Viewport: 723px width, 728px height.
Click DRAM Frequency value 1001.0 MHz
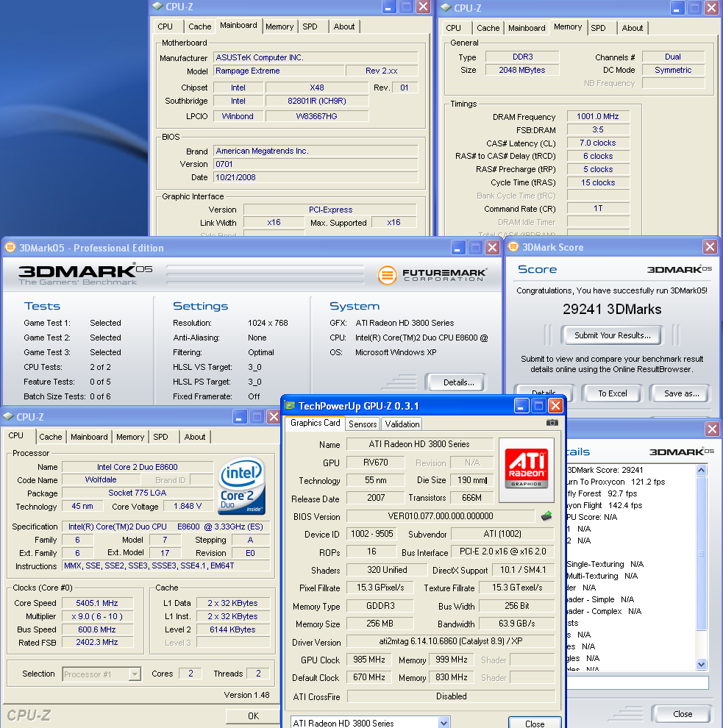pos(598,116)
